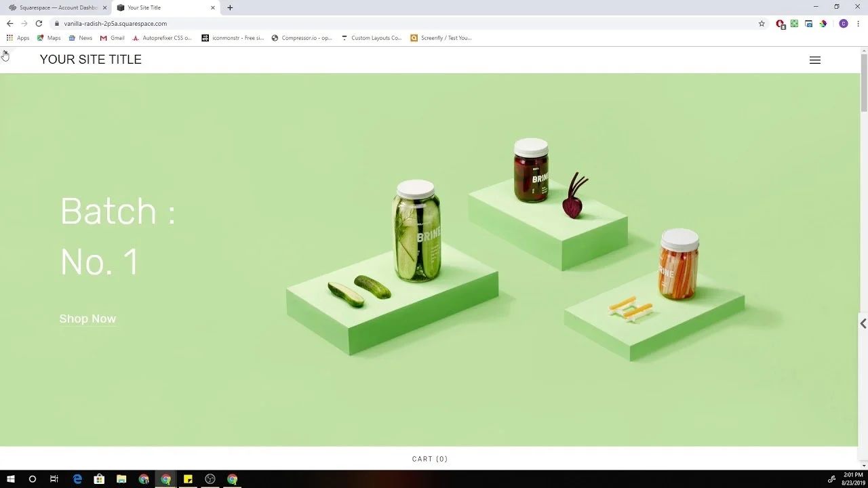The image size is (868, 488).
Task: Open the News bookmark
Action: 80,38
